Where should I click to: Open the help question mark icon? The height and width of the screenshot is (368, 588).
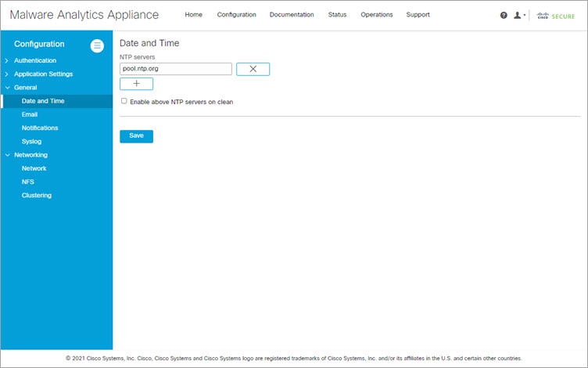pos(504,15)
